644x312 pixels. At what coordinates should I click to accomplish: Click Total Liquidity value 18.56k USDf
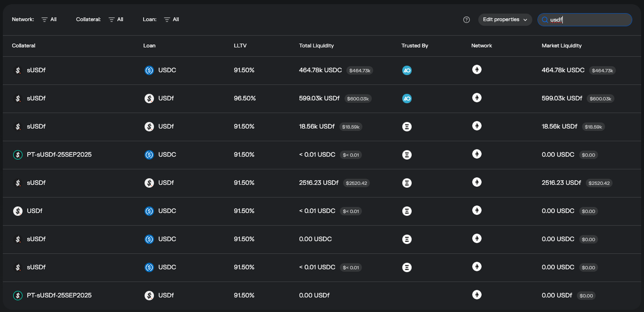click(x=317, y=127)
